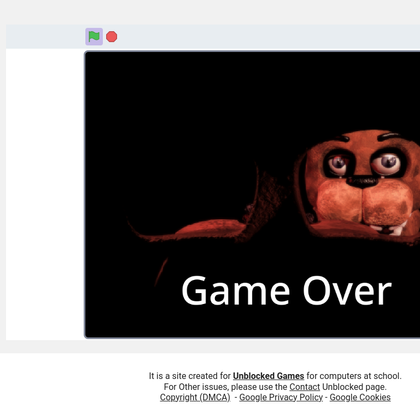The width and height of the screenshot is (420, 420).
Task: Open the Contact link in the footer
Action: 304,387
